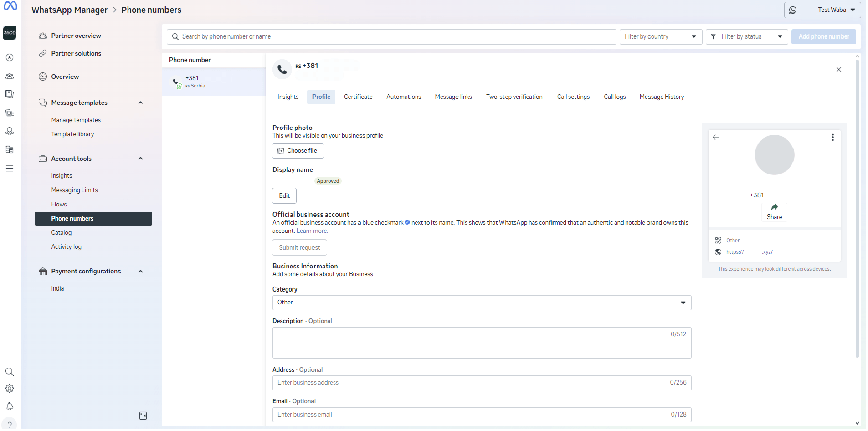Click the back arrow in profile preview
Screen dimensions: 868x431
tap(716, 137)
